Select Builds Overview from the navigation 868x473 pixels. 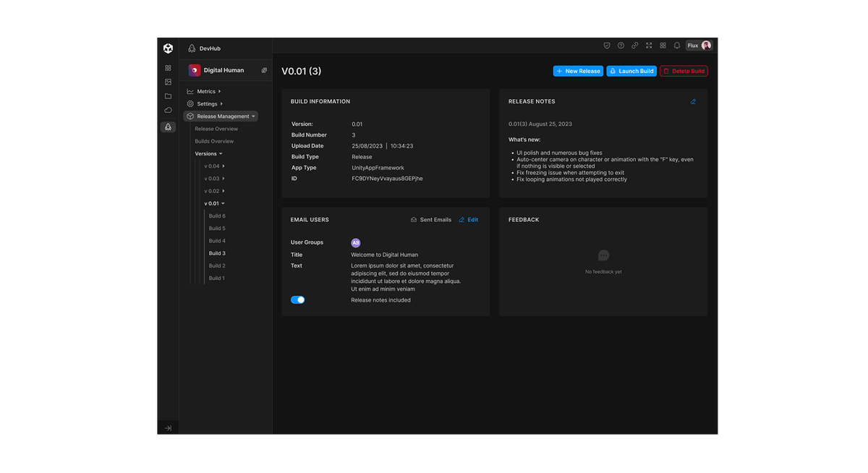(214, 141)
